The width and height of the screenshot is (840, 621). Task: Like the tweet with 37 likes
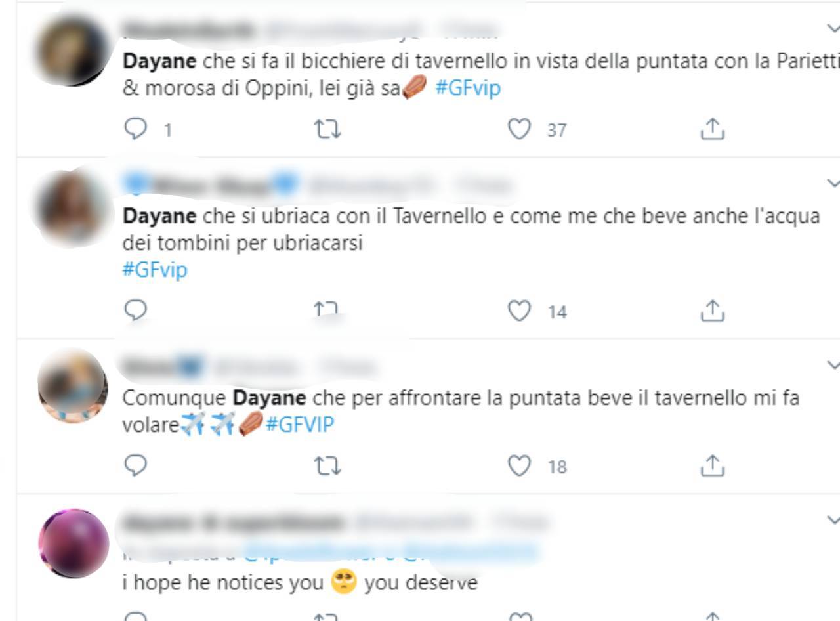[519, 129]
